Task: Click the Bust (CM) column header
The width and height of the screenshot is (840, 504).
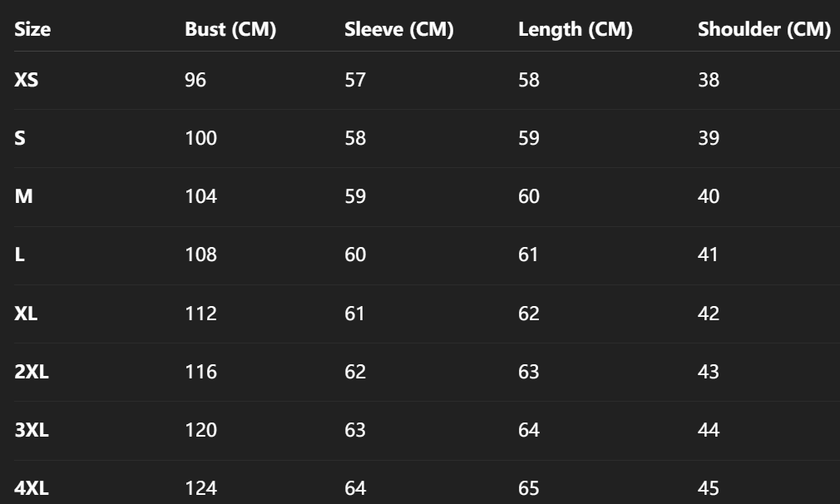Action: [230, 30]
